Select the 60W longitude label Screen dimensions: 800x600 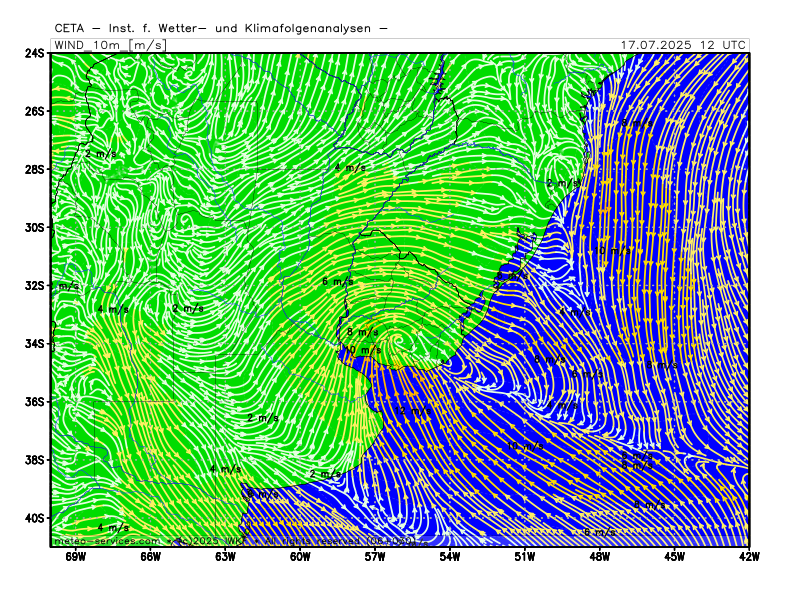coord(300,557)
